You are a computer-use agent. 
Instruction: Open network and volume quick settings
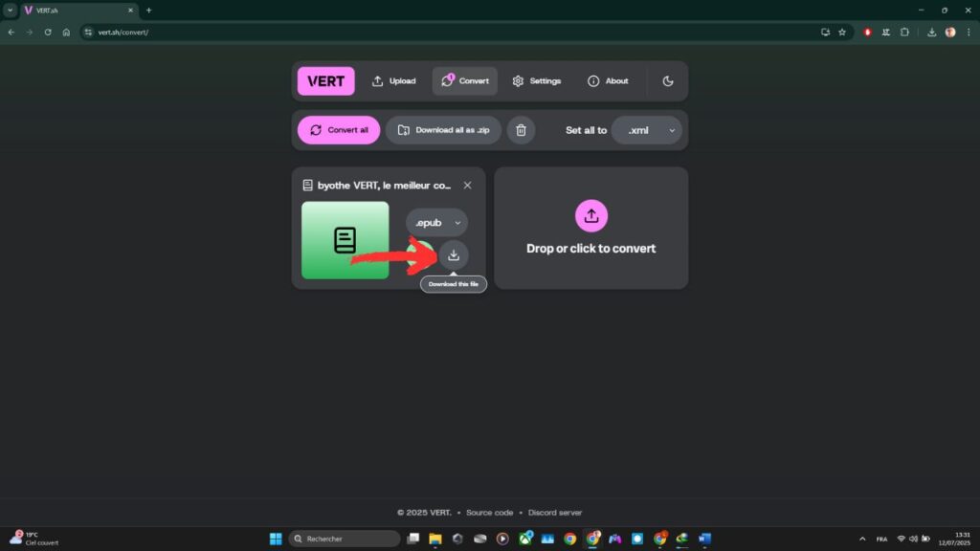(x=913, y=539)
